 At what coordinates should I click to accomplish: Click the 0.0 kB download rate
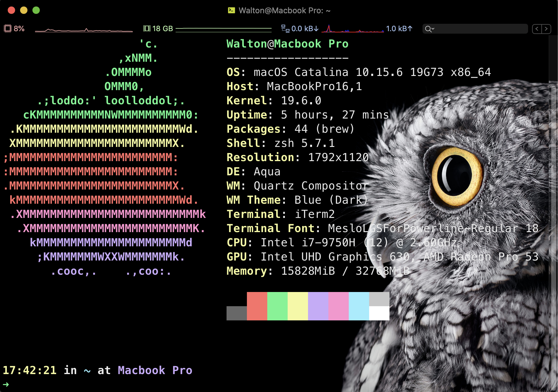pos(305,29)
